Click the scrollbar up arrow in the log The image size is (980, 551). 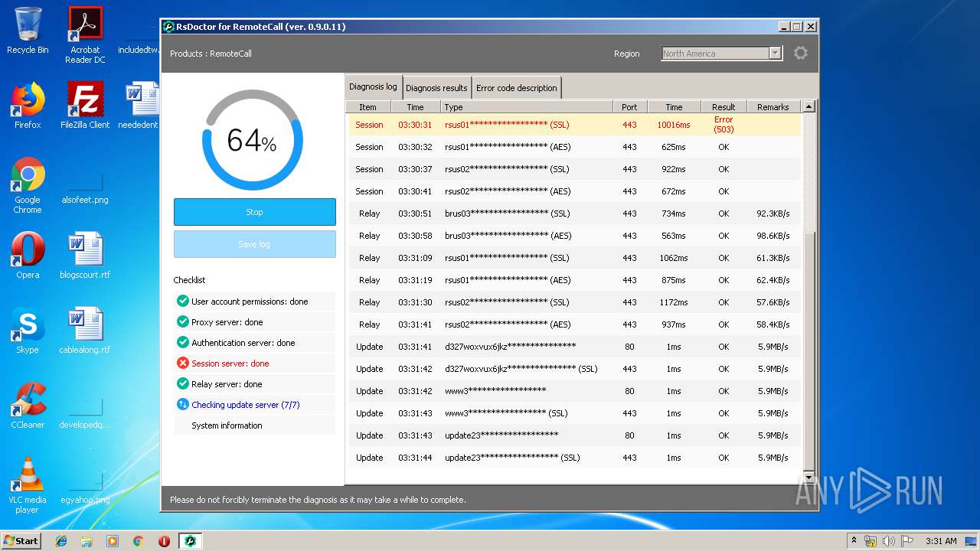tap(809, 106)
